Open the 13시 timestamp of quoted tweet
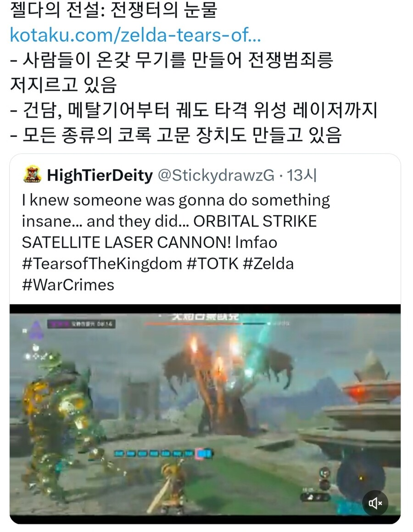 301,175
